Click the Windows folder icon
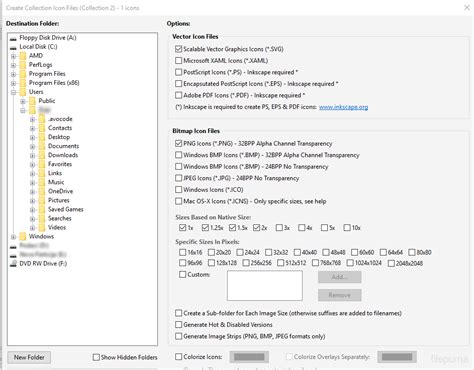 23,236
